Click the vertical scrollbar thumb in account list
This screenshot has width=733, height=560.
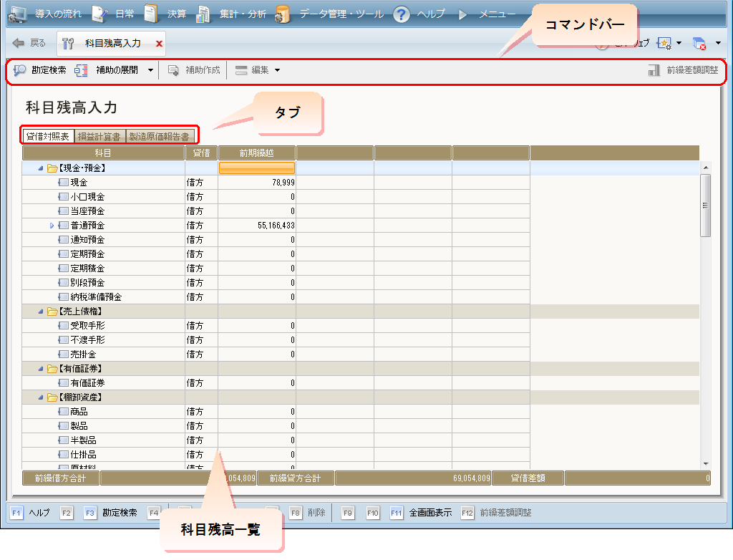706,205
